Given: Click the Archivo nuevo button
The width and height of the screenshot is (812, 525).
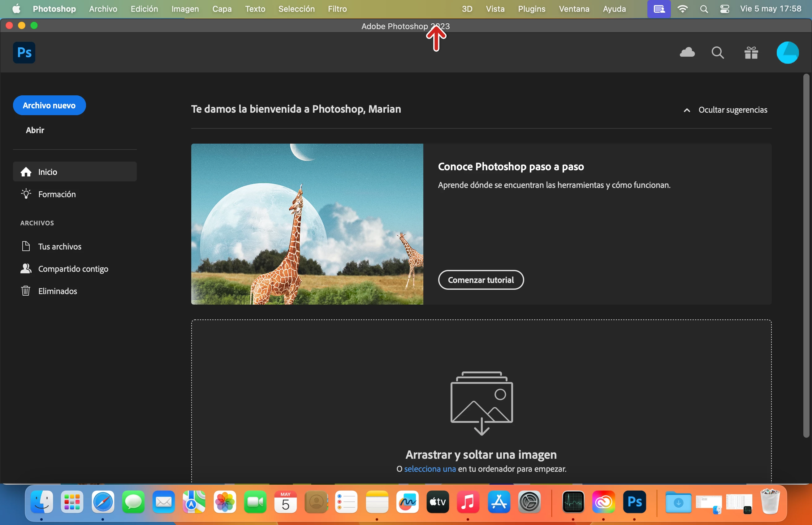Looking at the screenshot, I should [49, 105].
